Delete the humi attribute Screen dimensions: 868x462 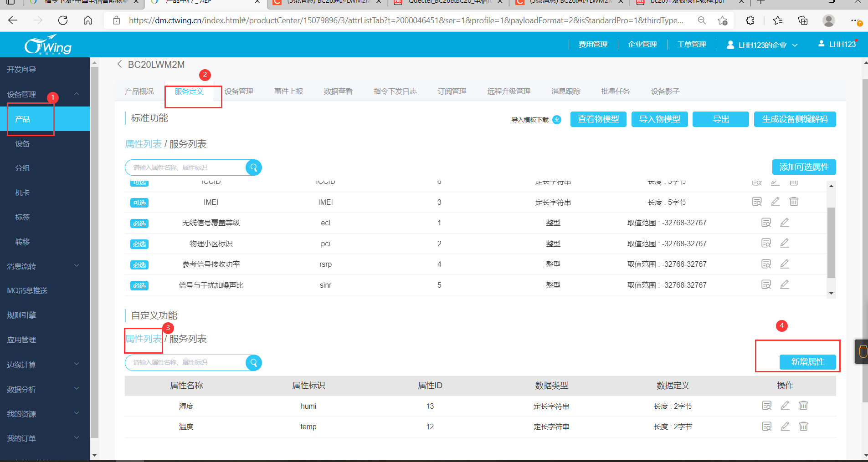click(803, 406)
